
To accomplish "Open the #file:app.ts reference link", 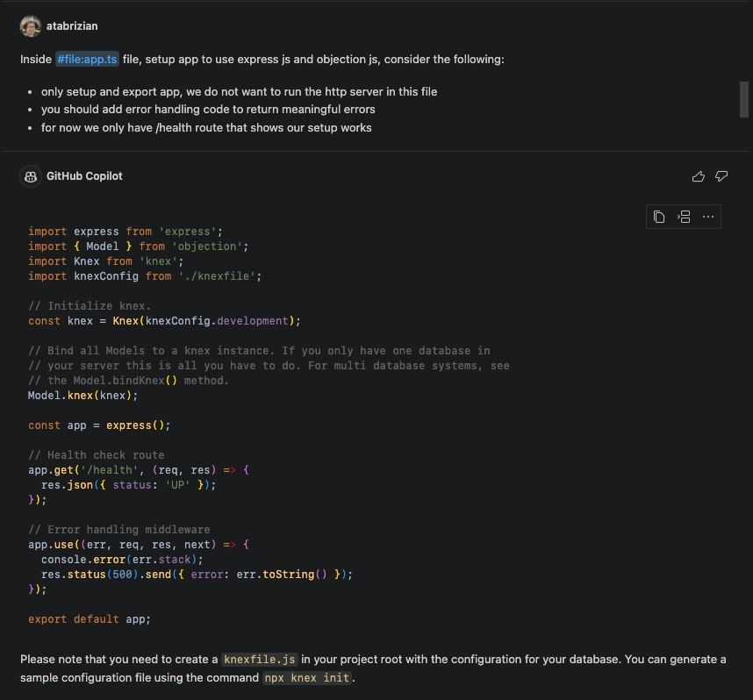I will tap(87, 60).
